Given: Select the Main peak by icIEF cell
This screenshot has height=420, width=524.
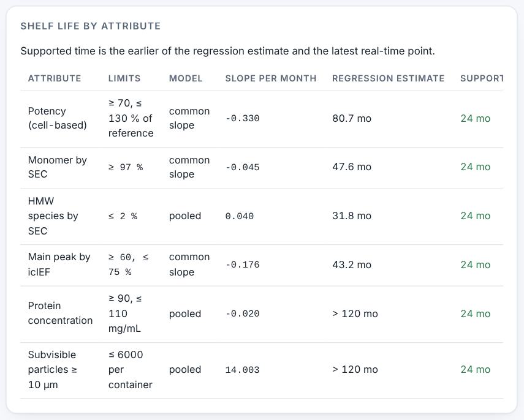Looking at the screenshot, I should (x=59, y=264).
